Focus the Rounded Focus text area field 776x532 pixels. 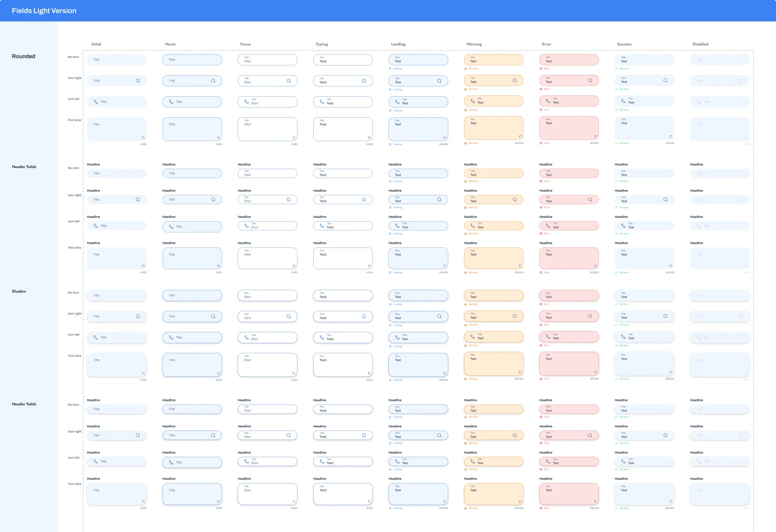[x=267, y=129]
